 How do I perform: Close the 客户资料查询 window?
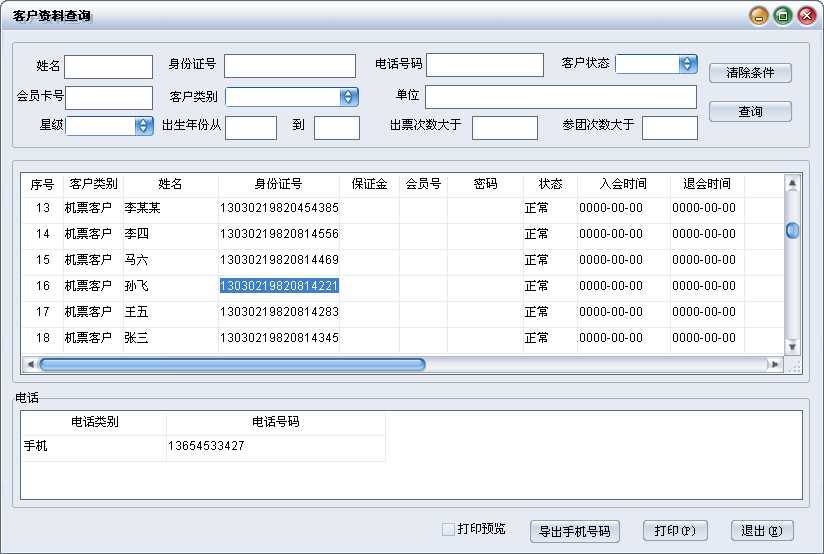click(x=807, y=16)
